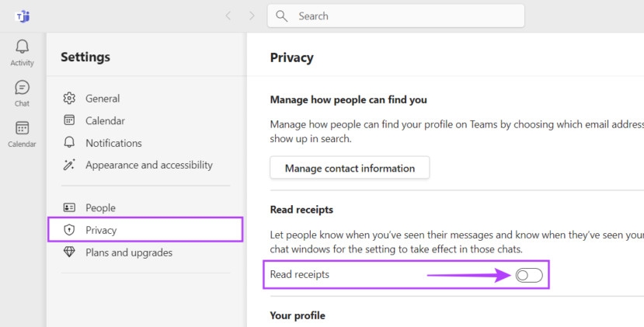Open General settings

pyautogui.click(x=103, y=99)
